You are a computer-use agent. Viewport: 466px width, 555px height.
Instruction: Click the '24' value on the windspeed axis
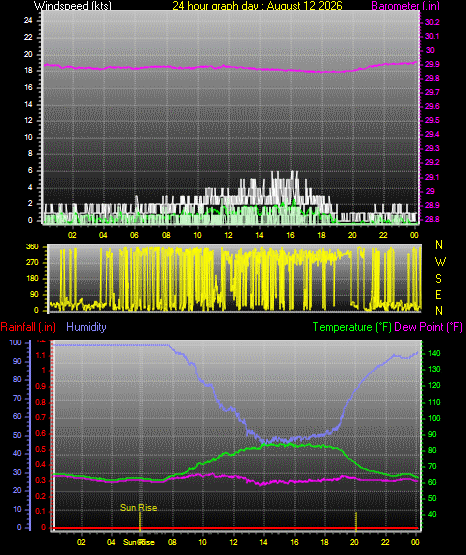point(28,21)
